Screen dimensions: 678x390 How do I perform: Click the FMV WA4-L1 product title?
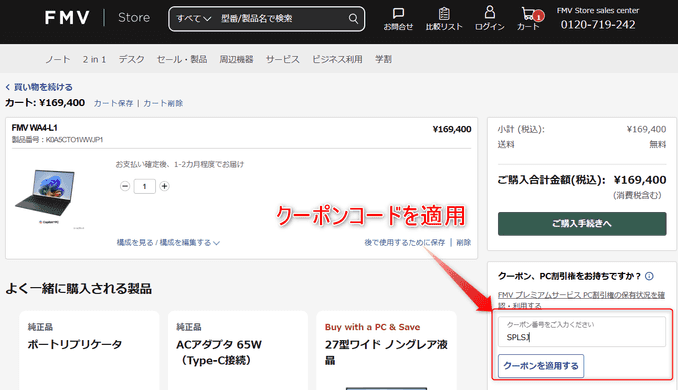35,128
